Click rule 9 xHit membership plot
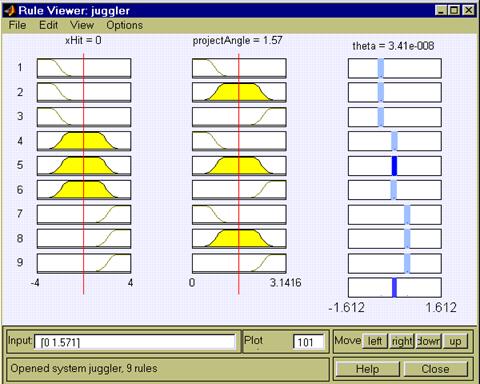Viewport: 480px width, 384px height. [x=84, y=263]
